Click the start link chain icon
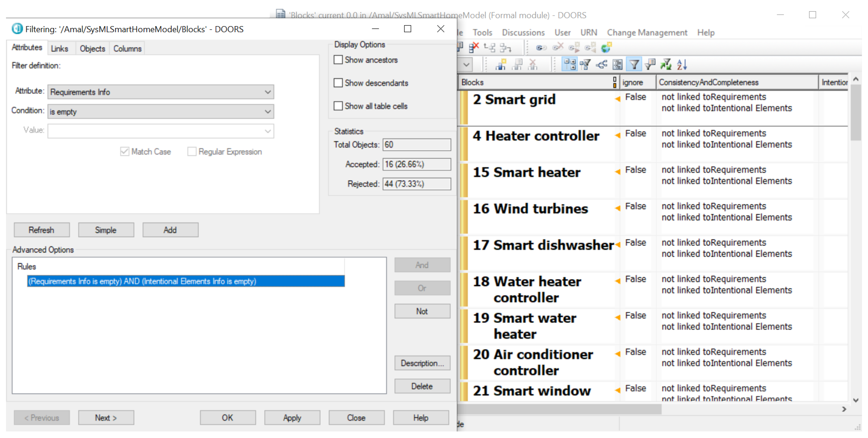 coord(541,48)
